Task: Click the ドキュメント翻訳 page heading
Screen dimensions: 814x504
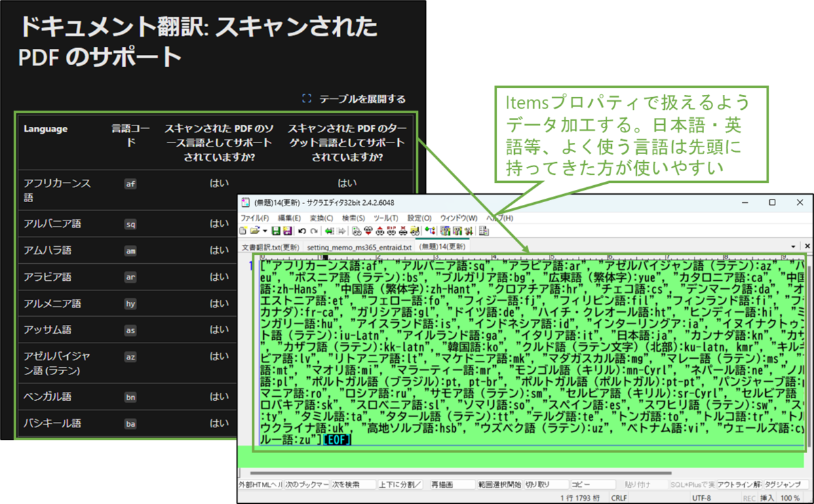Action: click(x=198, y=41)
